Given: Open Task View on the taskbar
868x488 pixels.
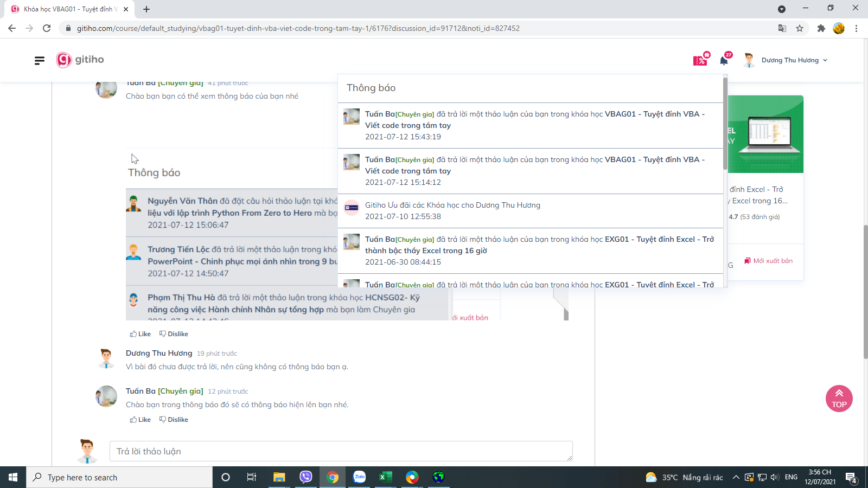Looking at the screenshot, I should pyautogui.click(x=252, y=477).
